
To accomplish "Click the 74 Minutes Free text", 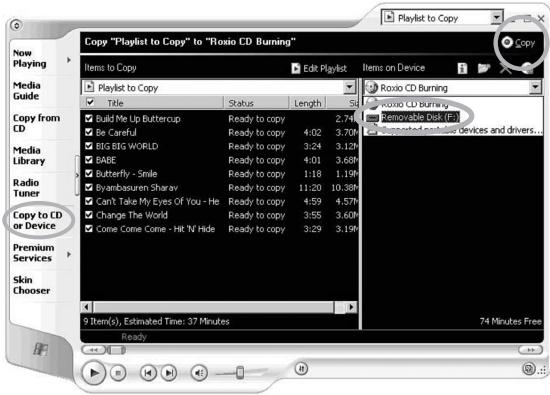I will [510, 321].
